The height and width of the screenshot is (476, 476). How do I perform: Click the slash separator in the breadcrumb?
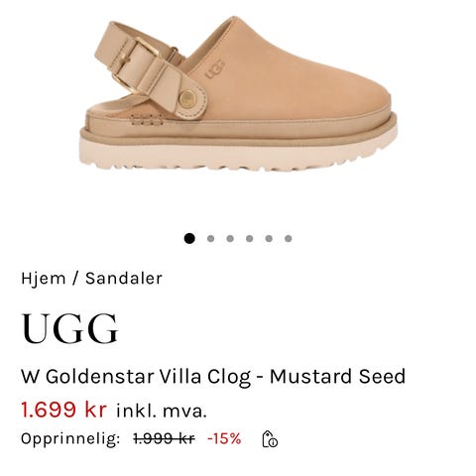[75, 279]
